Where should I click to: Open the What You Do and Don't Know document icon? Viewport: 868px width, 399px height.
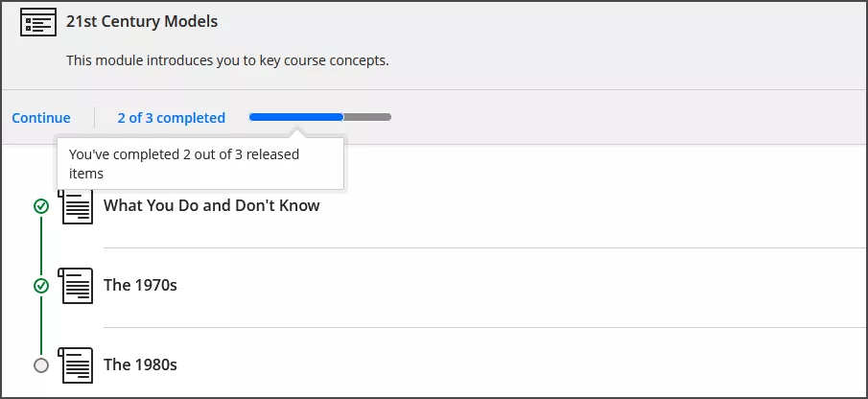pos(78,207)
